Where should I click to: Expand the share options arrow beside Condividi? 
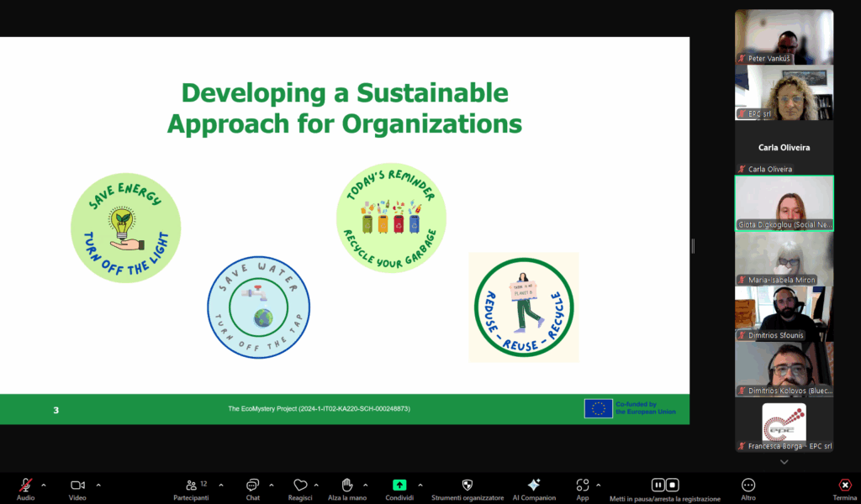pyautogui.click(x=420, y=485)
